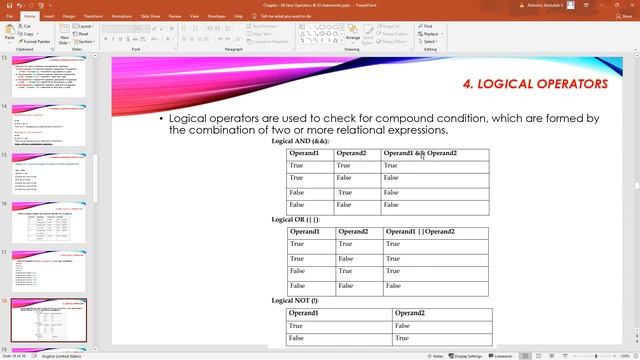
Task: Open the Review ribbon tab
Action: (x=175, y=16)
